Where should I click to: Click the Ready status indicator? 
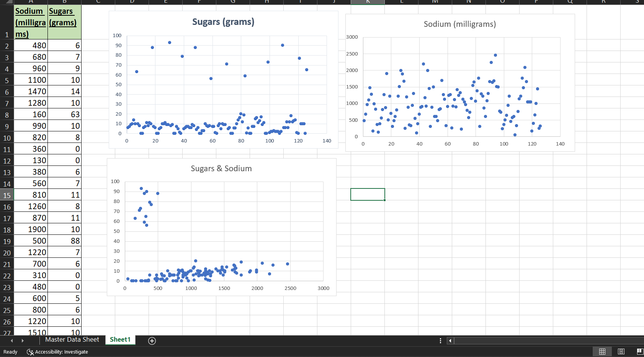[10, 352]
